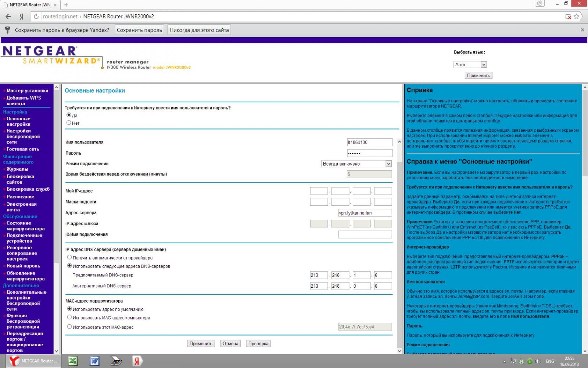Open 'Расписание' in the sidebar
The width and height of the screenshot is (588, 368).
[x=20, y=197]
